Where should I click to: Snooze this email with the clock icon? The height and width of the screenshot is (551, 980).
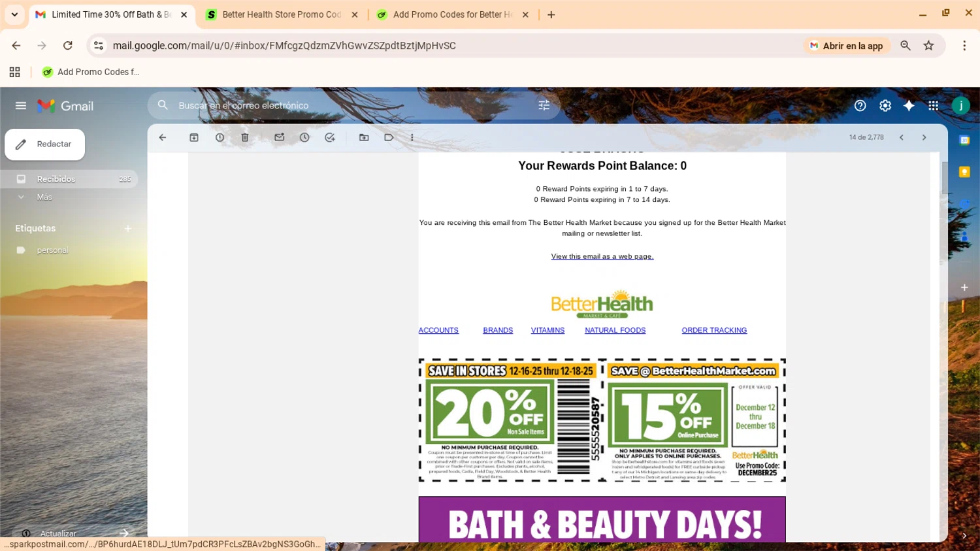coord(304,137)
